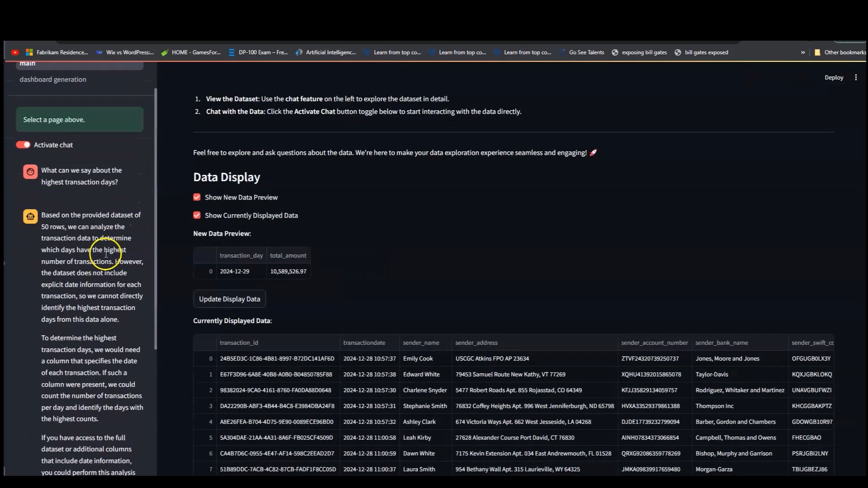Screen dimensions: 868x488
Task: Toggle the Activate chat switch
Action: (23, 145)
